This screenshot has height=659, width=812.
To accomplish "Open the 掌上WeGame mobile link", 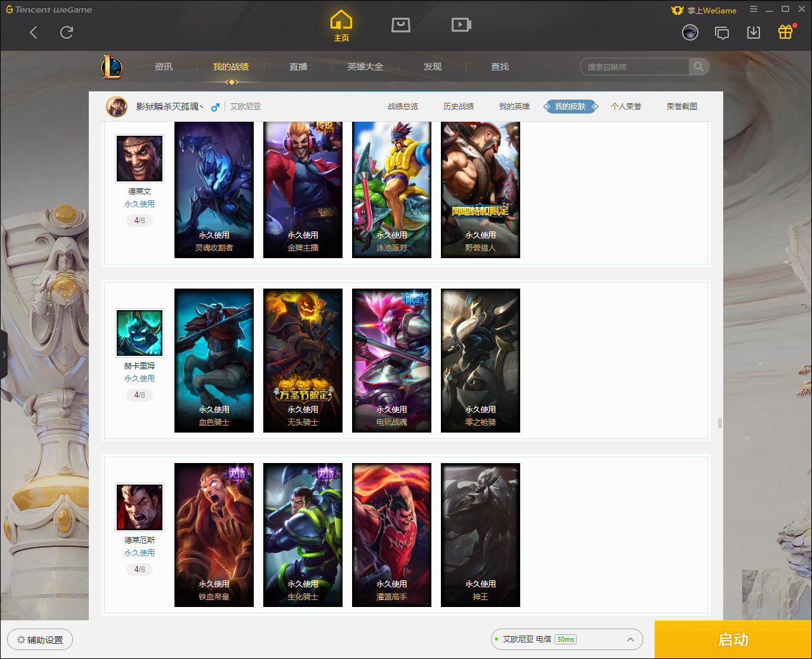I will pos(704,10).
